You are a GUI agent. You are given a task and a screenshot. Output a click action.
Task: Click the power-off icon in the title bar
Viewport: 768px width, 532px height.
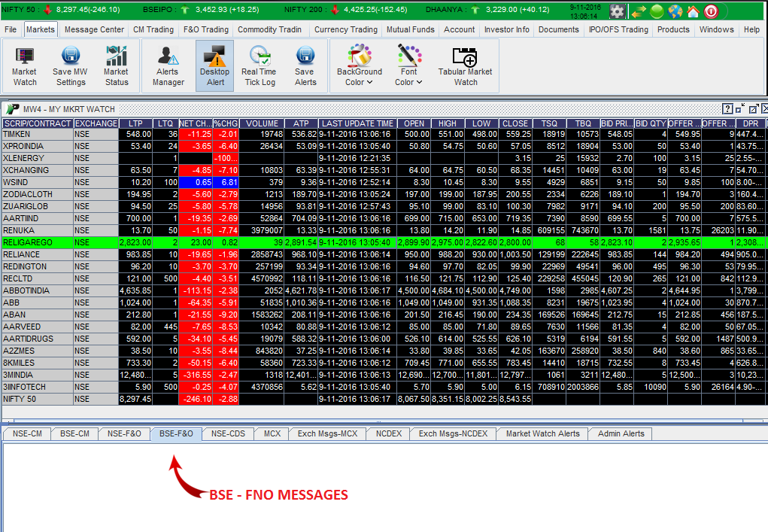point(710,11)
